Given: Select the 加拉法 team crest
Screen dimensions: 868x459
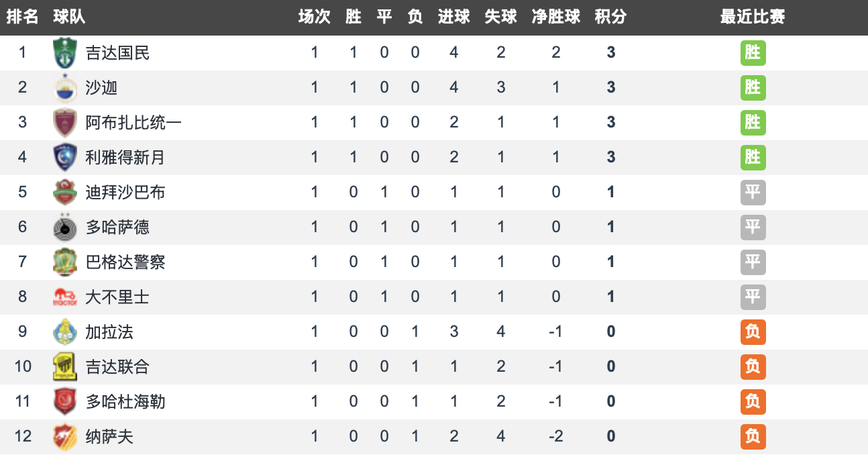Looking at the screenshot, I should coord(65,332).
